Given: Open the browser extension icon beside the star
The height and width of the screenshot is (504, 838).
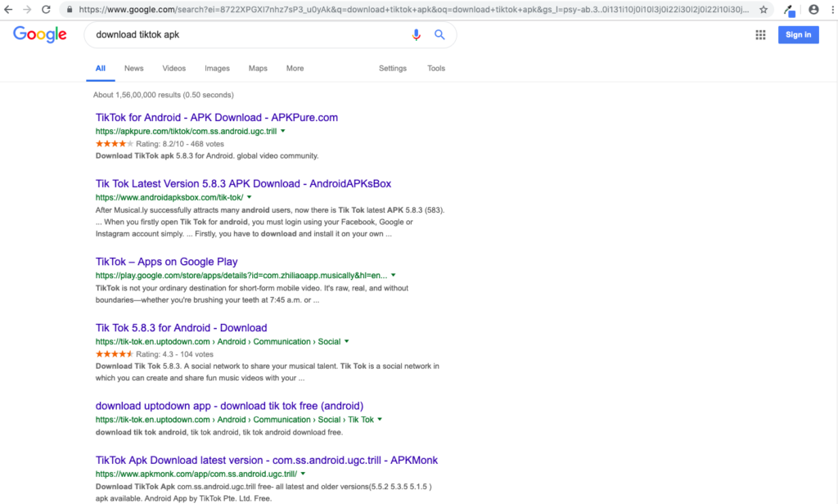Looking at the screenshot, I should click(790, 10).
